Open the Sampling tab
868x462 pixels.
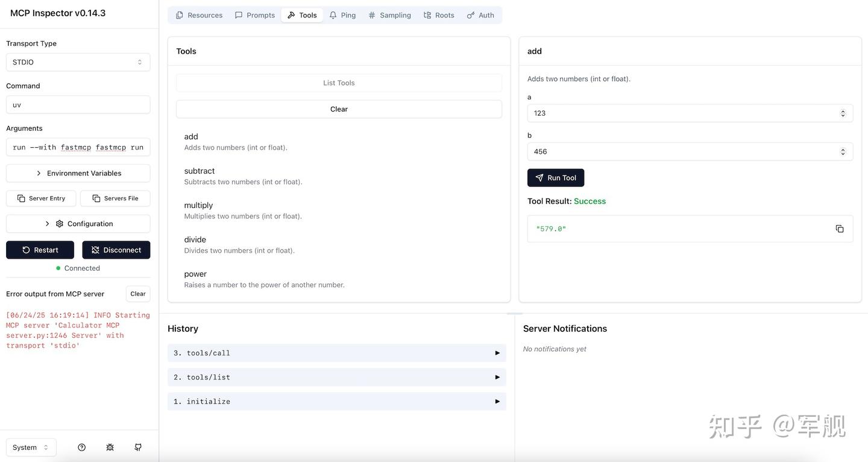pyautogui.click(x=389, y=15)
